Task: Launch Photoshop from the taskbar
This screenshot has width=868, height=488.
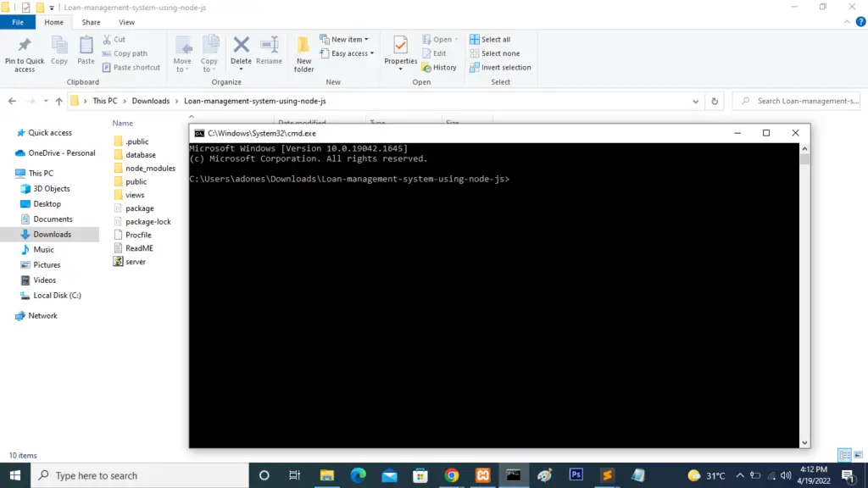Action: pos(576,475)
